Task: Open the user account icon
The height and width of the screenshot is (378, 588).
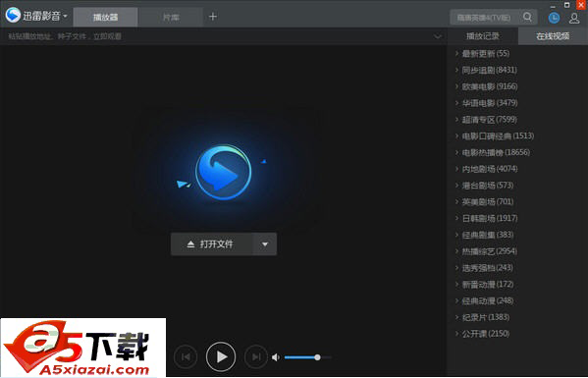Action: 574,18
